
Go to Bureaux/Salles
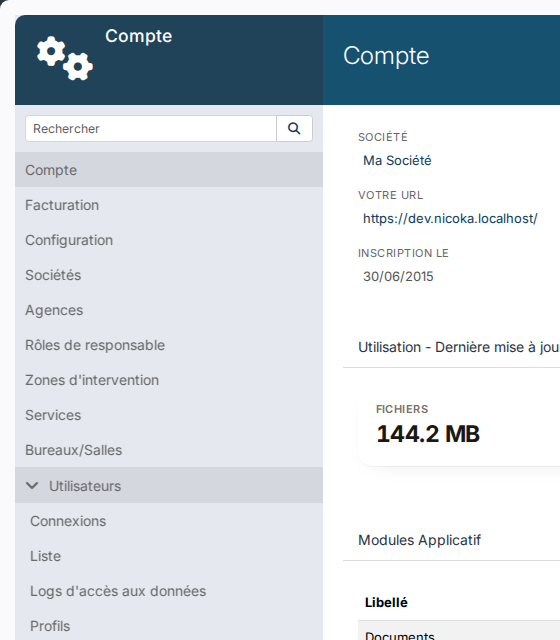tap(169, 450)
